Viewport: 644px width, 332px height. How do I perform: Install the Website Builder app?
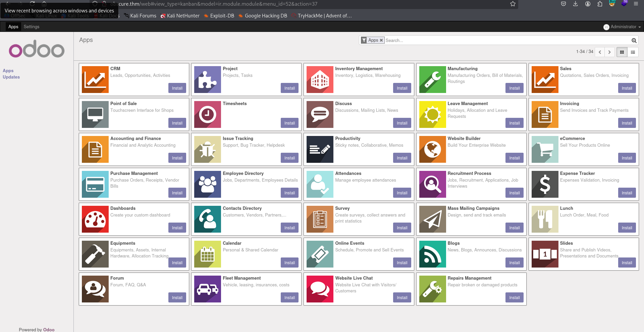pyautogui.click(x=514, y=158)
